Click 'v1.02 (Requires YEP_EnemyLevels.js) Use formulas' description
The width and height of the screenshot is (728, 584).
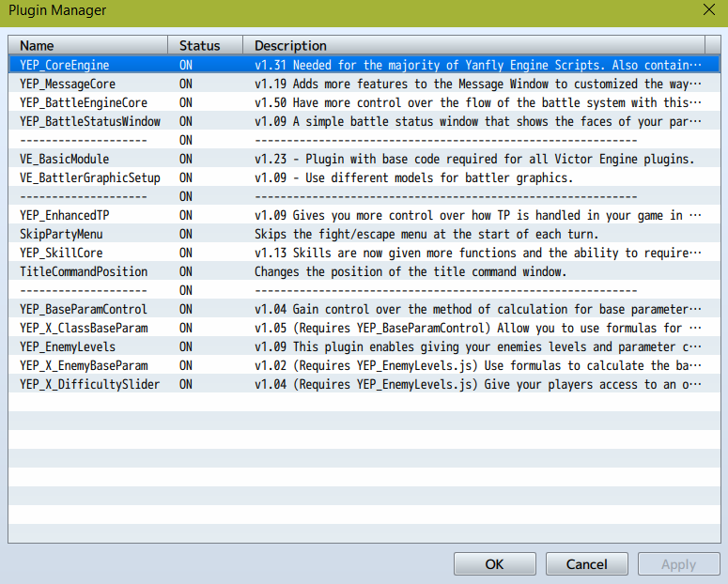tap(478, 366)
